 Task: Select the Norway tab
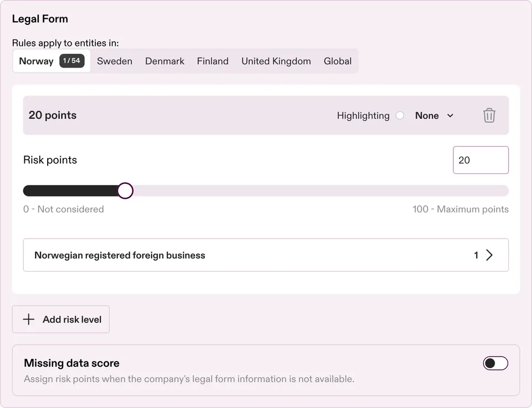click(52, 61)
